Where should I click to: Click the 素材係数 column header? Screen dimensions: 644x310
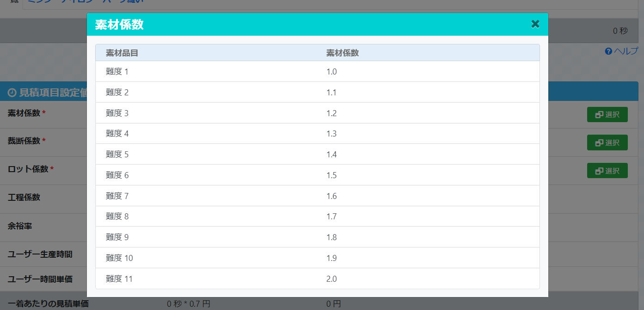pyautogui.click(x=343, y=53)
